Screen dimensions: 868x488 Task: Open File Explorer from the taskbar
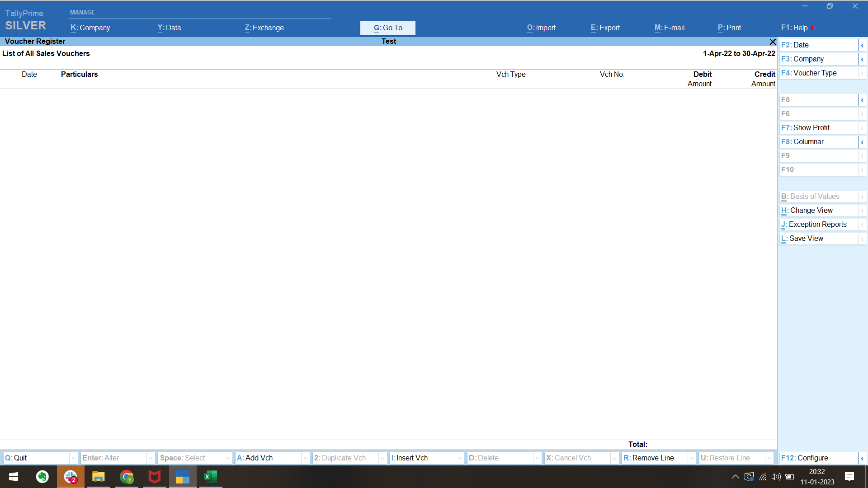click(99, 477)
